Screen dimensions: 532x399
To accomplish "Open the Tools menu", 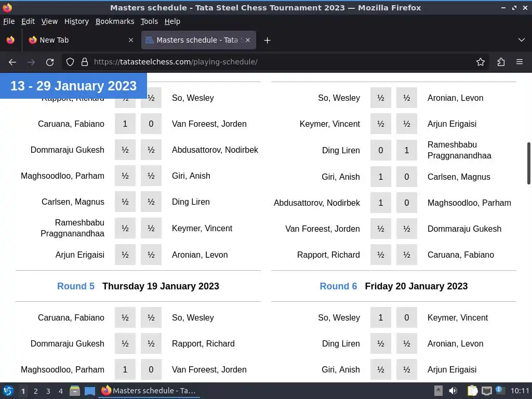I will 149,21.
